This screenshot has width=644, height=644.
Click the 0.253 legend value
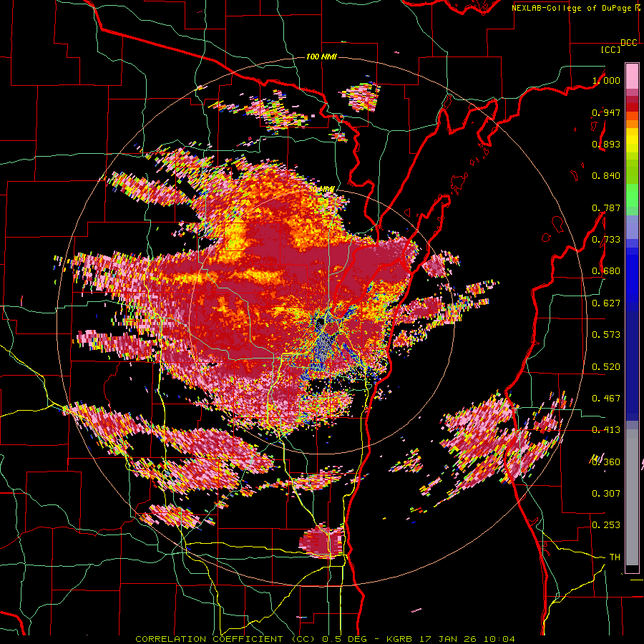pyautogui.click(x=606, y=525)
